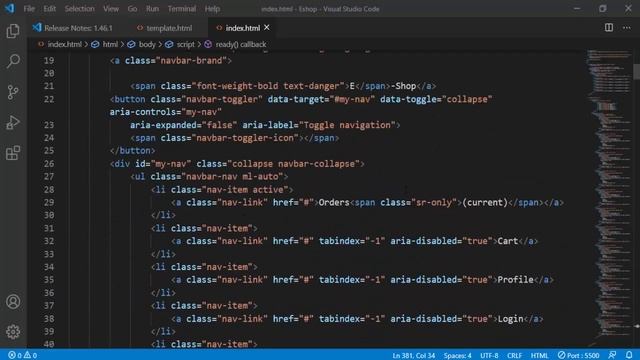Viewport: 640px width, 360px height.
Task: Click the word Profile on line 35
Action: tap(515, 280)
